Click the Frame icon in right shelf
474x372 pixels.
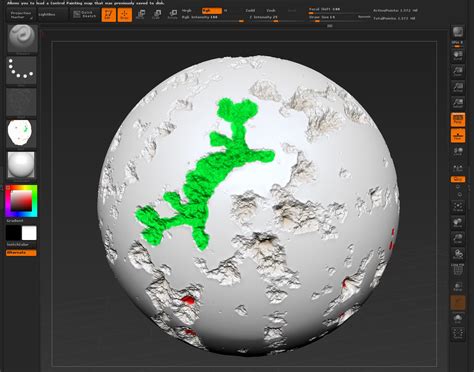point(458,207)
